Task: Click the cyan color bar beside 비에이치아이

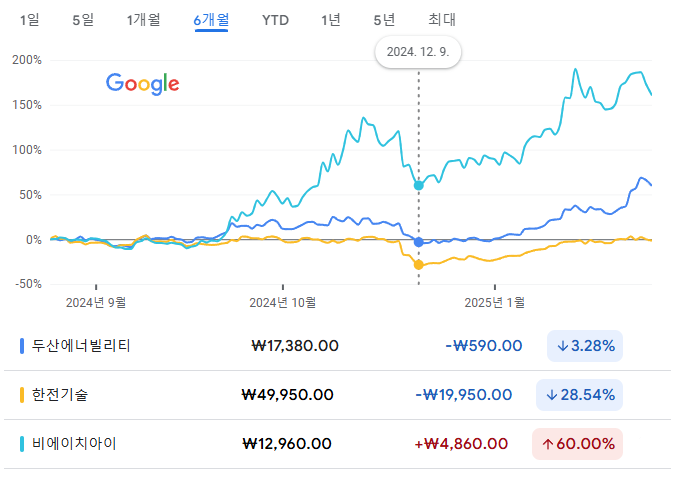Action: click(x=22, y=444)
